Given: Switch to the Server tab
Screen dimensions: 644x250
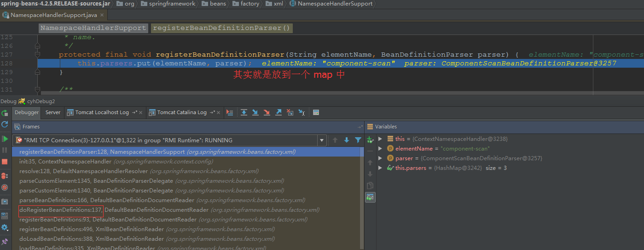Looking at the screenshot, I should coord(53,112).
